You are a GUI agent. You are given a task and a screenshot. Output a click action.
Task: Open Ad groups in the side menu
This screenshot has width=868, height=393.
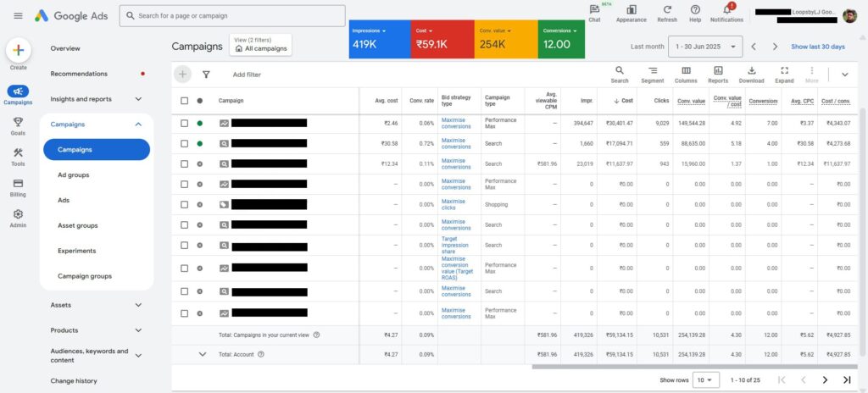click(73, 175)
